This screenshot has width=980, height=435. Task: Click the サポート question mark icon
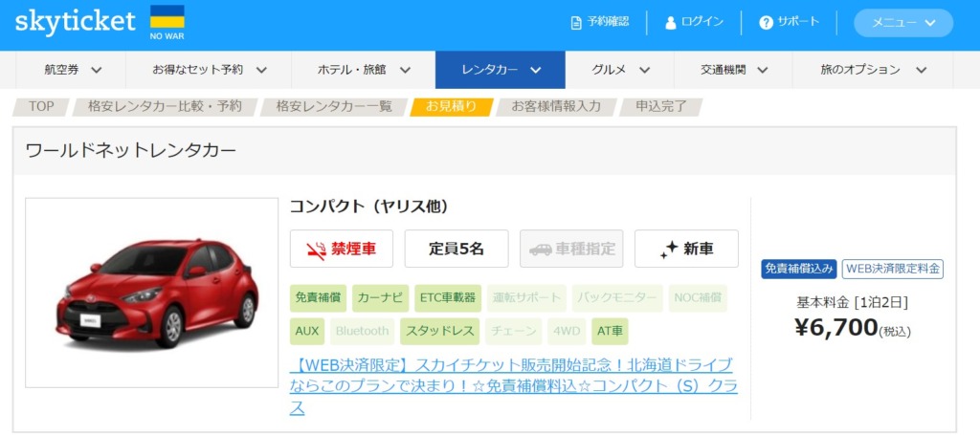766,23
